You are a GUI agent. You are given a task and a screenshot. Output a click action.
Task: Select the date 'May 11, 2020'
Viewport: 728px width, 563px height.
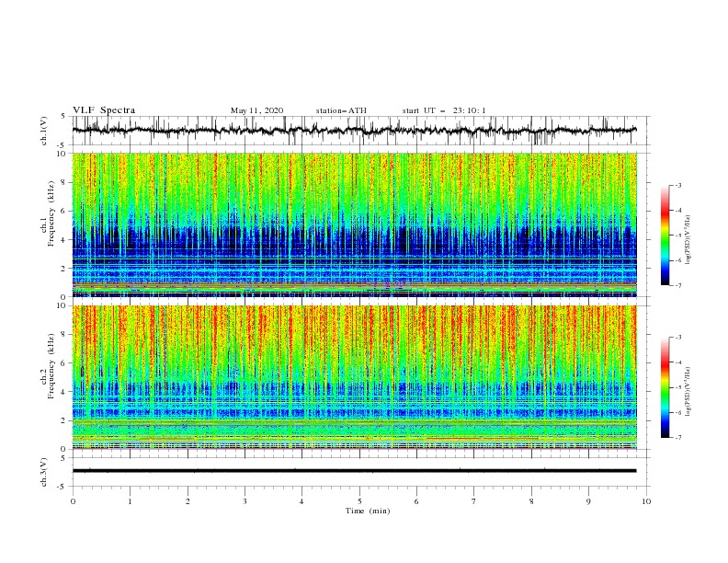pyautogui.click(x=256, y=110)
